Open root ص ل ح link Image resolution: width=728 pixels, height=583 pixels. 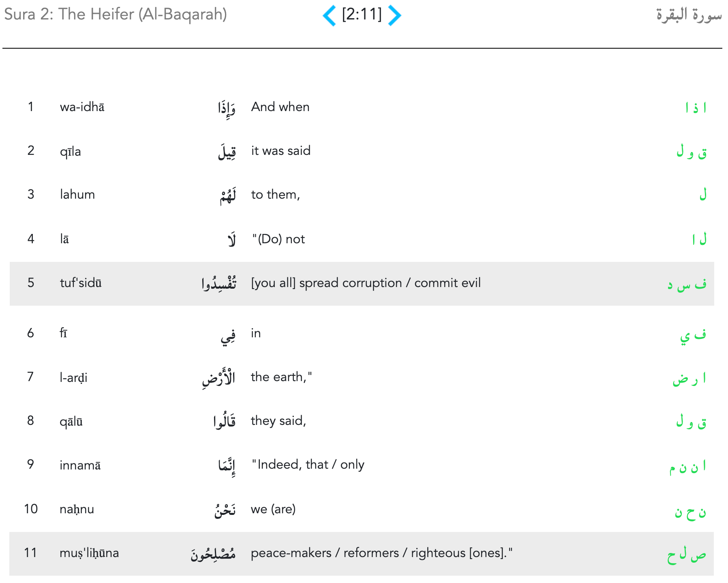[x=686, y=554]
